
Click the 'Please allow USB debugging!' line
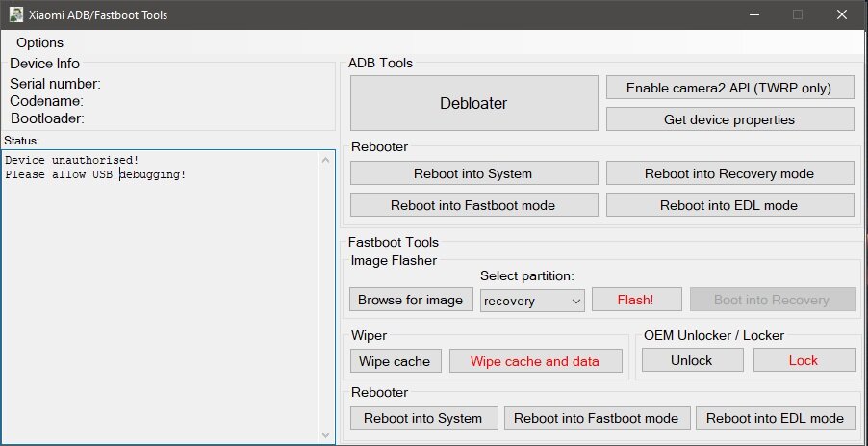click(x=95, y=174)
